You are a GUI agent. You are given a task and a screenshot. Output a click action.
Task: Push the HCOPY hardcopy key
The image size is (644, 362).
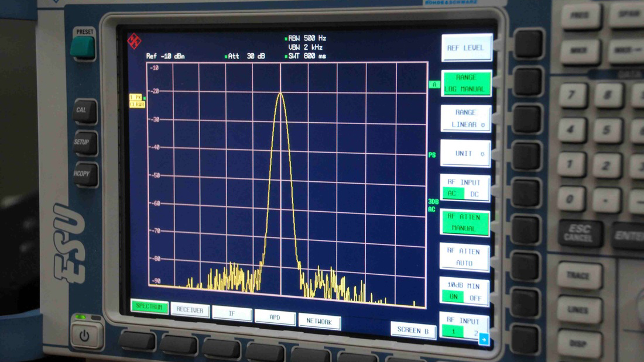tap(85, 174)
